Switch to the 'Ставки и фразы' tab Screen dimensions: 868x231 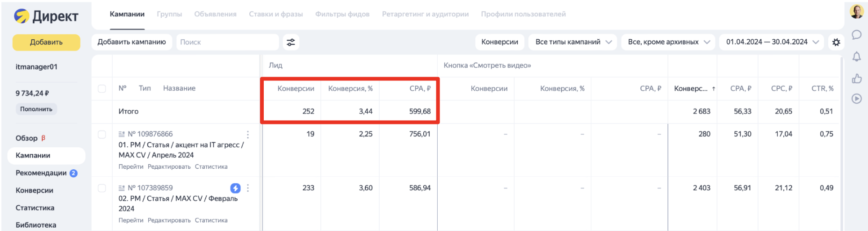pos(276,14)
